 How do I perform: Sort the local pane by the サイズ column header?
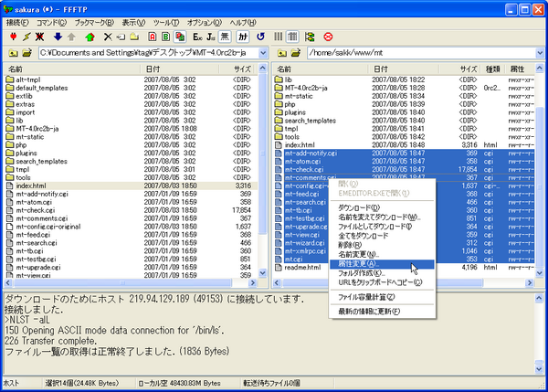238,69
